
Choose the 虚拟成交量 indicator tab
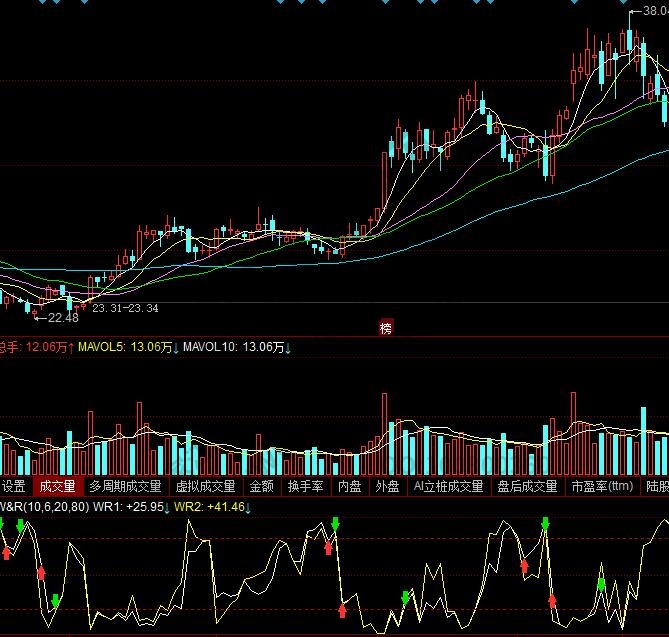coord(205,487)
